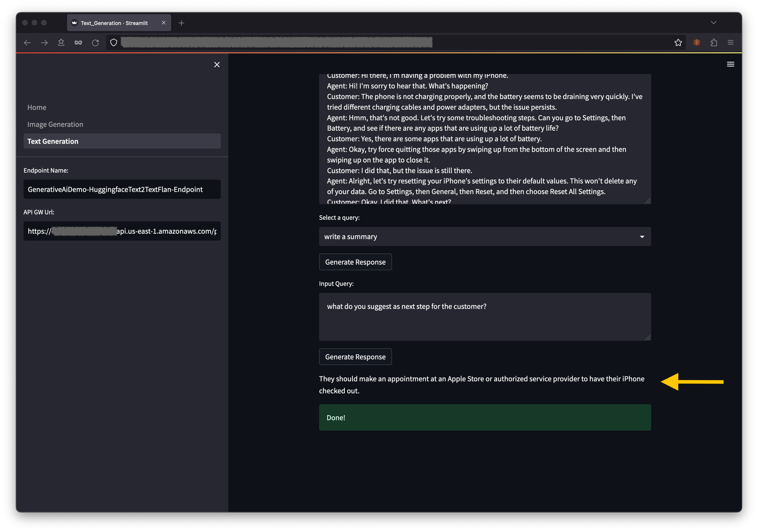Close the Streamlit sidebar with the X
758x532 pixels.
coord(217,65)
